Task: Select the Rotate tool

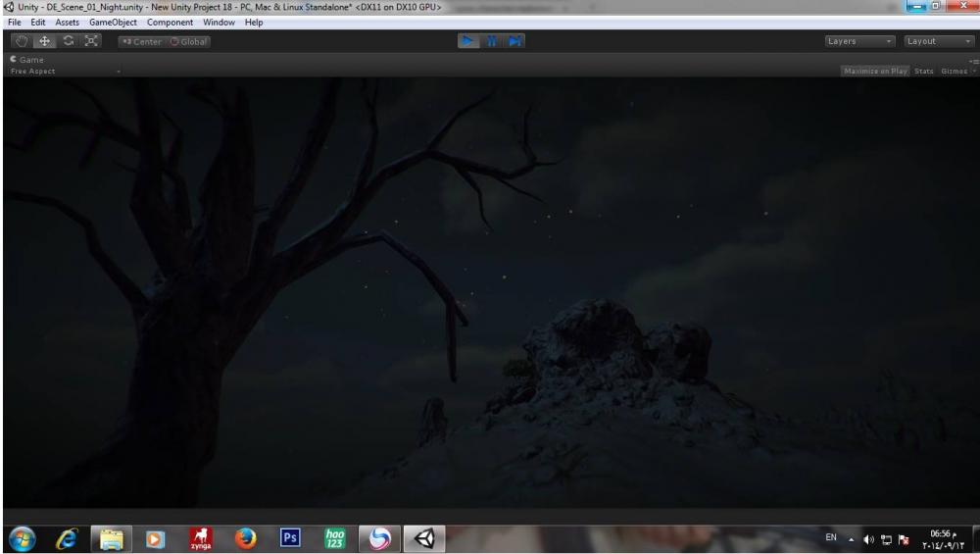Action: click(x=69, y=41)
